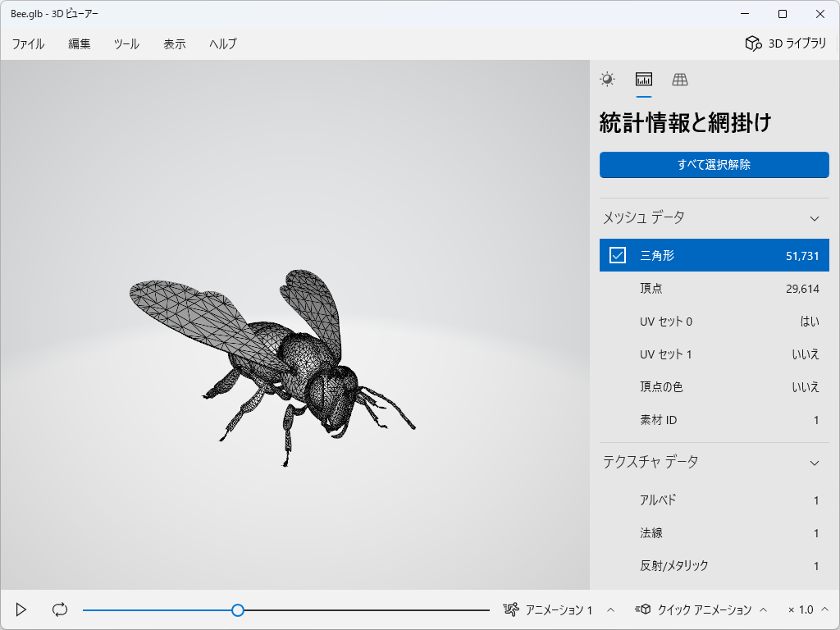Expand the アニメーション 1 dropdown

pos(609,609)
